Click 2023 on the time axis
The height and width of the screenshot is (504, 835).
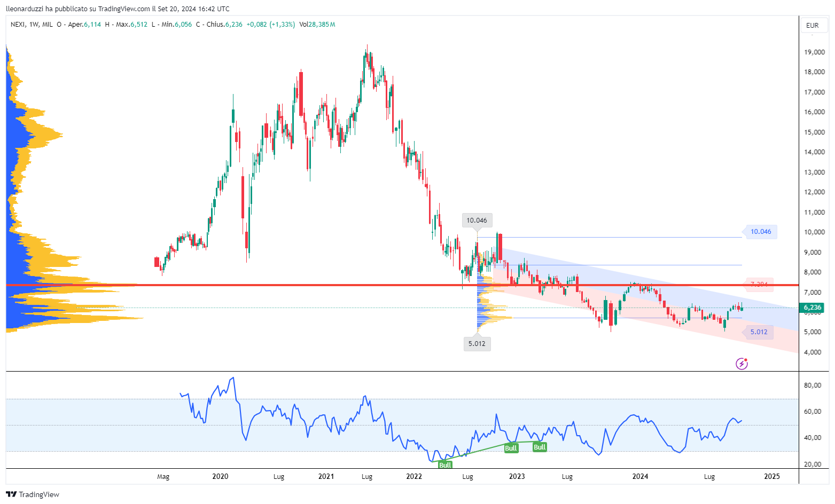pyautogui.click(x=517, y=476)
